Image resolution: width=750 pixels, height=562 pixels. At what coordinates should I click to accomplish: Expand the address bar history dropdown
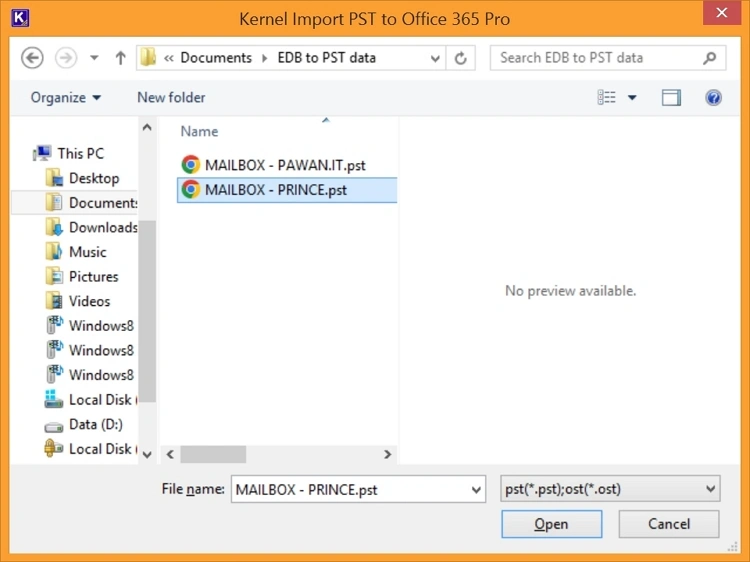pyautogui.click(x=435, y=58)
